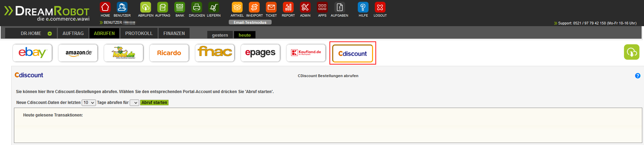Open the ADMIN tools icon

click(305, 7)
